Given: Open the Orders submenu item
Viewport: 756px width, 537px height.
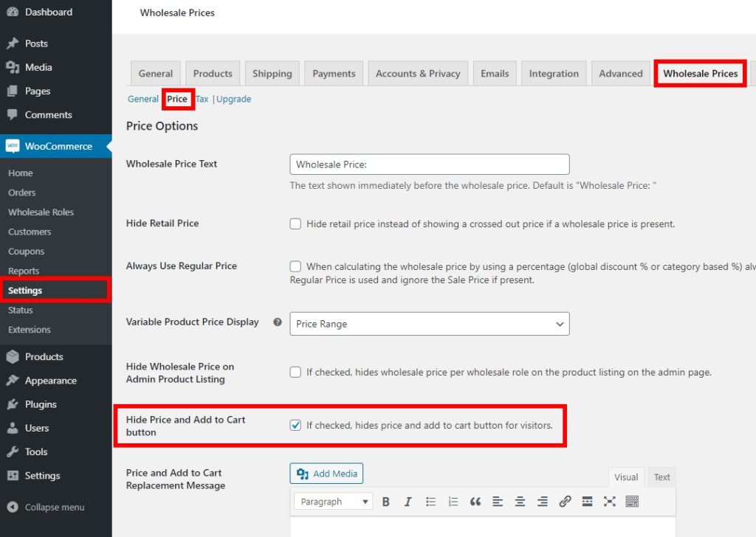Looking at the screenshot, I should coord(21,193).
